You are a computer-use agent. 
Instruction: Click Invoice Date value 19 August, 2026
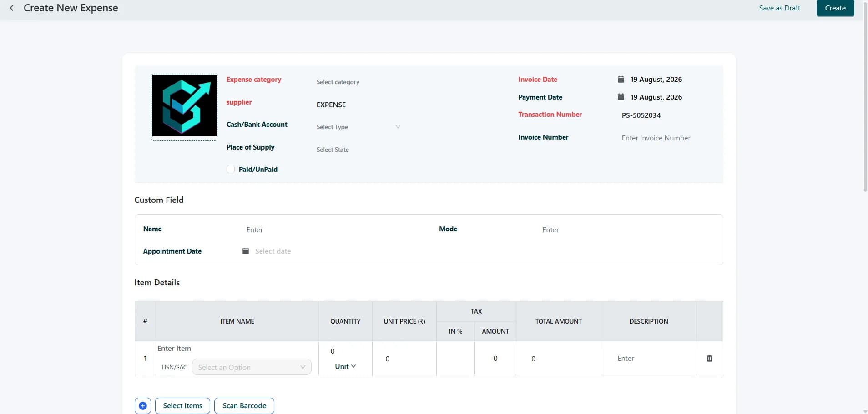coord(656,80)
